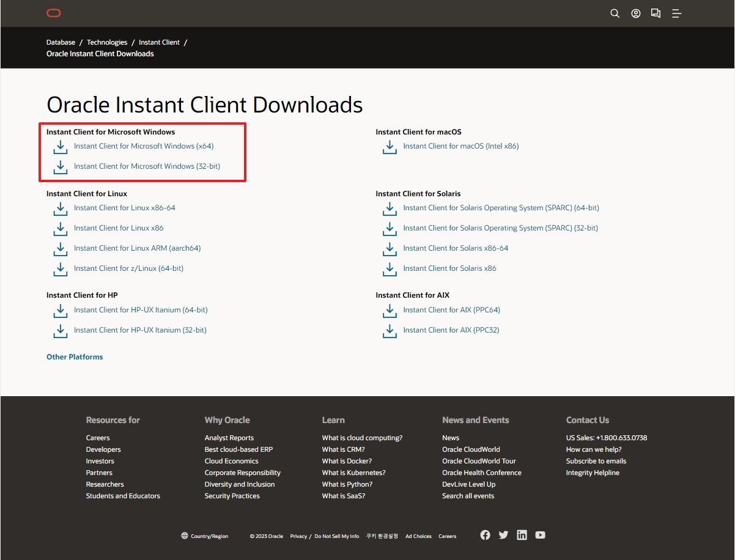Open Search all events link

click(468, 496)
